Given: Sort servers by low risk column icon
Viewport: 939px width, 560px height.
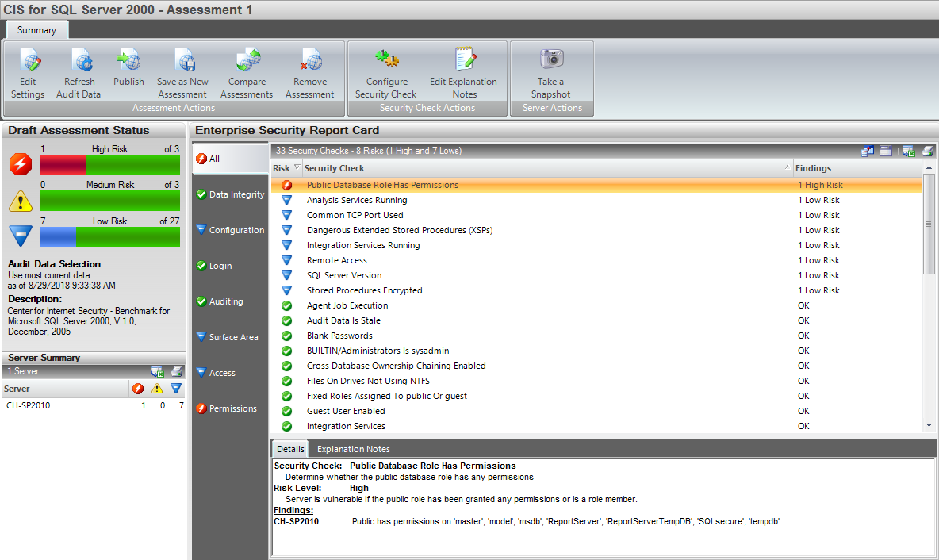Looking at the screenshot, I should tap(176, 389).
